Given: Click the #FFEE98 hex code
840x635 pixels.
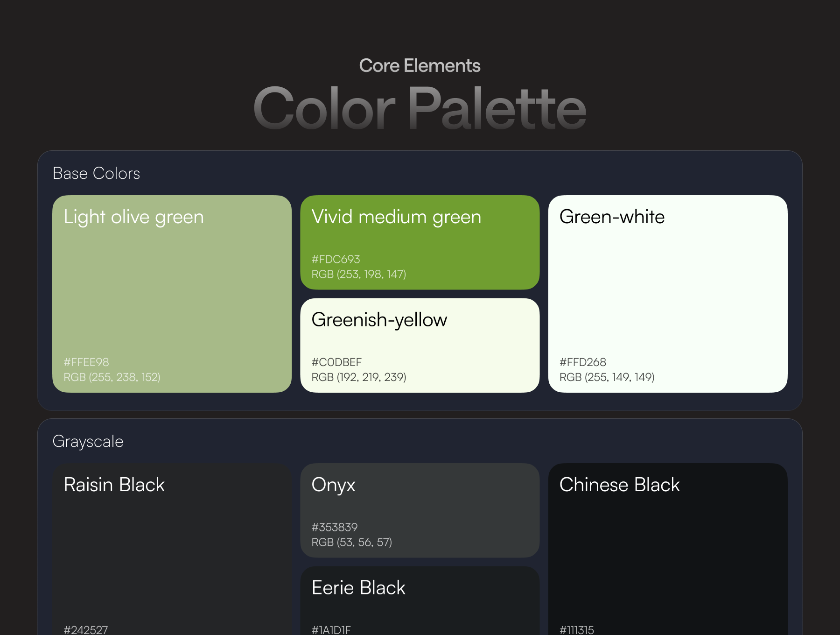Looking at the screenshot, I should point(86,362).
